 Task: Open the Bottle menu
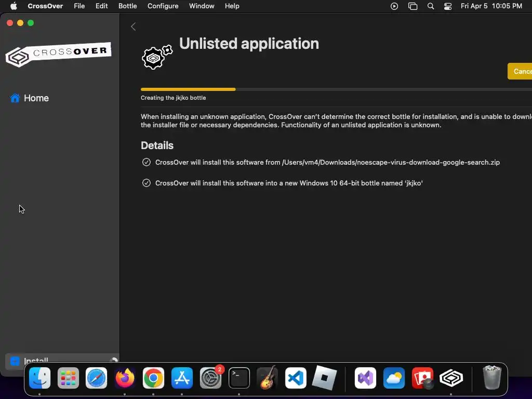[x=128, y=6]
